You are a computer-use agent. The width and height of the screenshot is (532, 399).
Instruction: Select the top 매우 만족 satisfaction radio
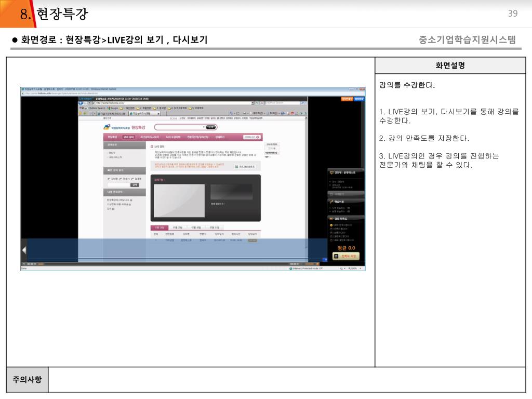pyautogui.click(x=331, y=225)
